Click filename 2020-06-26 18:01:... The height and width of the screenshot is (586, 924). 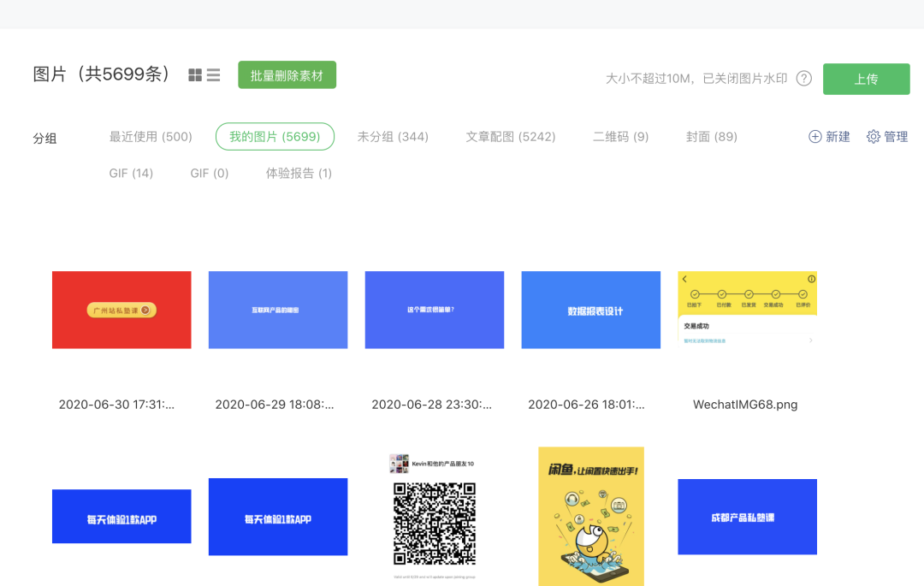tap(586, 405)
